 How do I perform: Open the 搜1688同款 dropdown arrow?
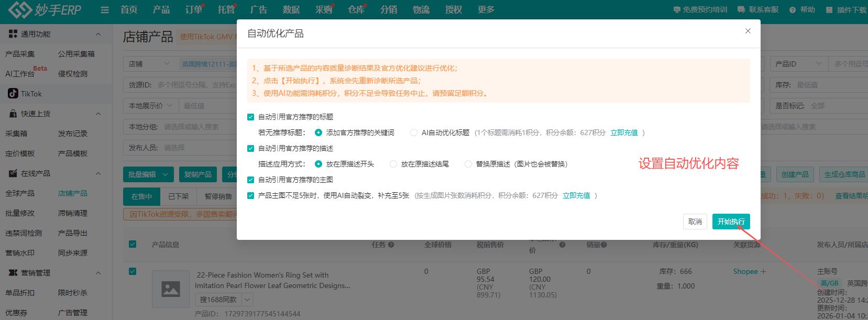[247, 300]
